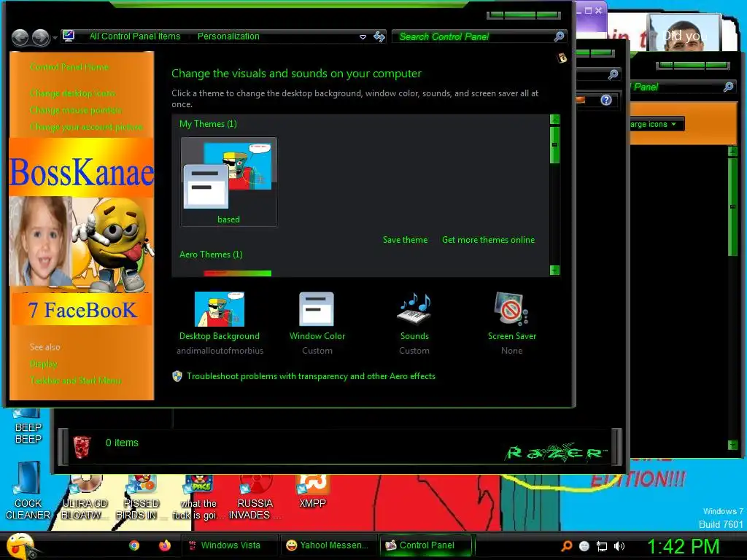Open Desktop Background settings icon
This screenshot has width=747, height=560.
click(x=220, y=309)
